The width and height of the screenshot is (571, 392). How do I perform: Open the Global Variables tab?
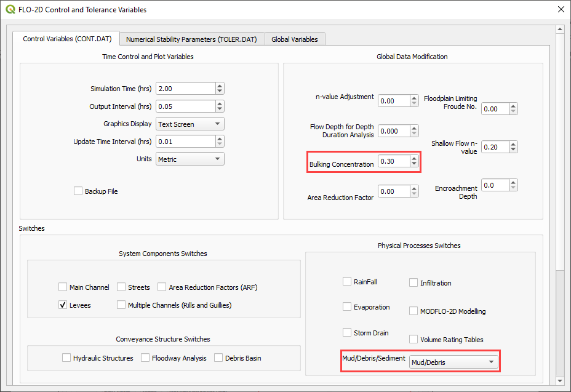[x=295, y=39]
